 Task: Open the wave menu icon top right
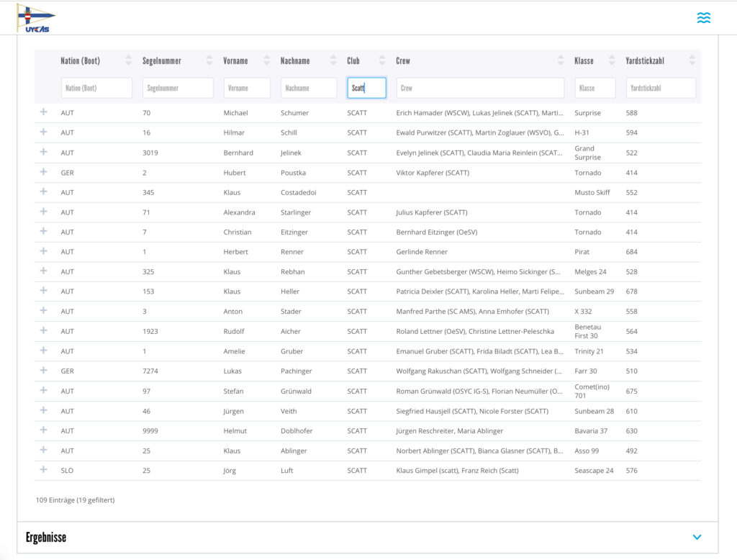pyautogui.click(x=704, y=18)
